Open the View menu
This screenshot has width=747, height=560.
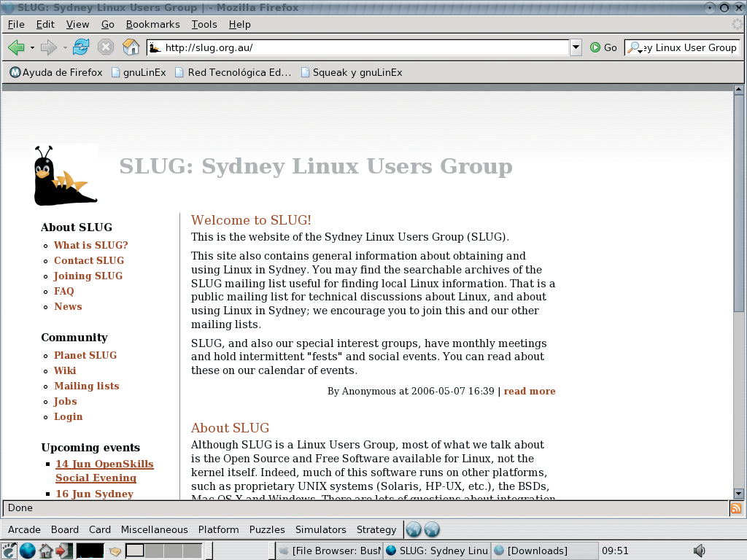(x=77, y=24)
